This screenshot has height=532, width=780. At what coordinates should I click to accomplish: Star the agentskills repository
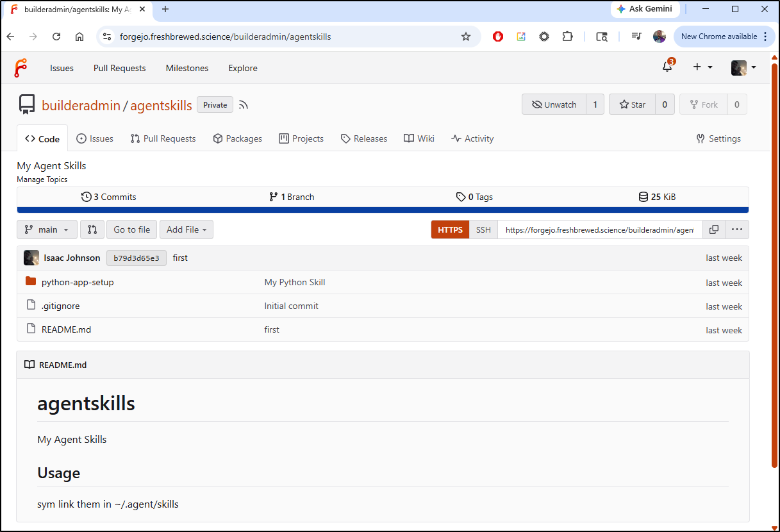(x=632, y=104)
